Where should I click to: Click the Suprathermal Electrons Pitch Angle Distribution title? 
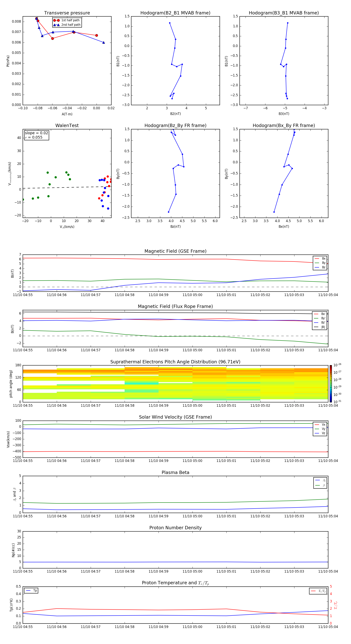coord(175,362)
